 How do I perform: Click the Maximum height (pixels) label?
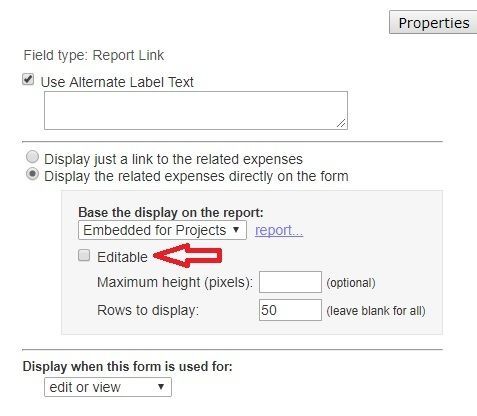175,282
